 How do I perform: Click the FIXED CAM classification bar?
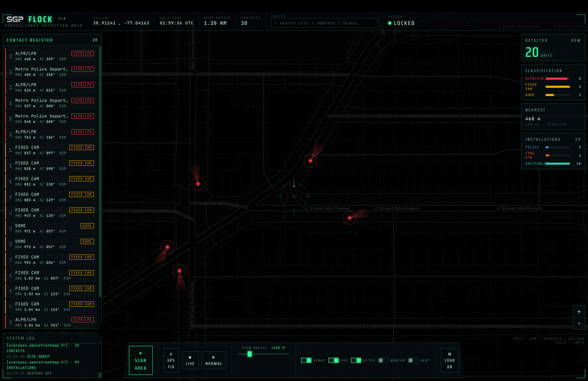point(558,87)
